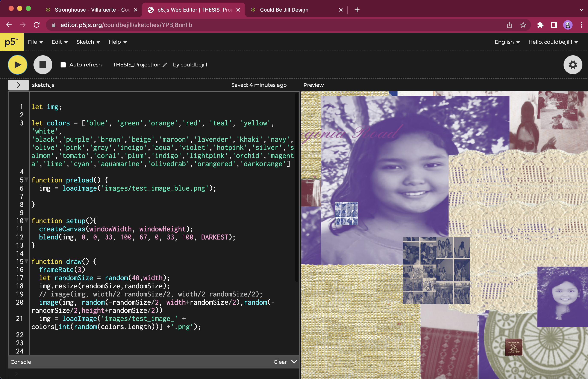This screenshot has height=379, width=588.
Task: Stop the running sketch
Action: pos(43,65)
